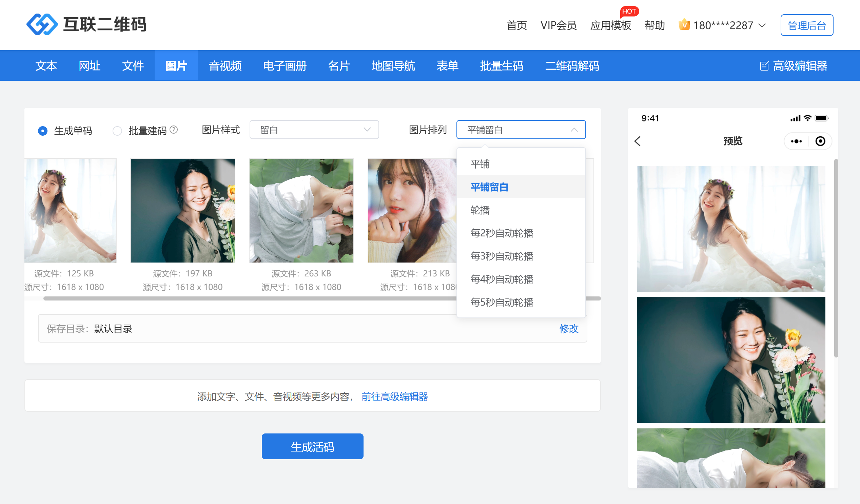Click the 高级编辑器 edit icon in nav bar

tap(764, 66)
